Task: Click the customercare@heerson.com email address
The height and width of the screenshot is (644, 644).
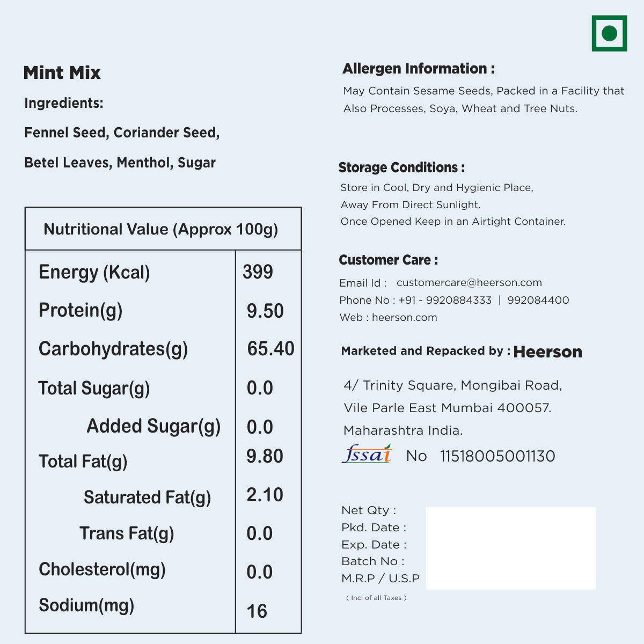Action: coord(469,283)
